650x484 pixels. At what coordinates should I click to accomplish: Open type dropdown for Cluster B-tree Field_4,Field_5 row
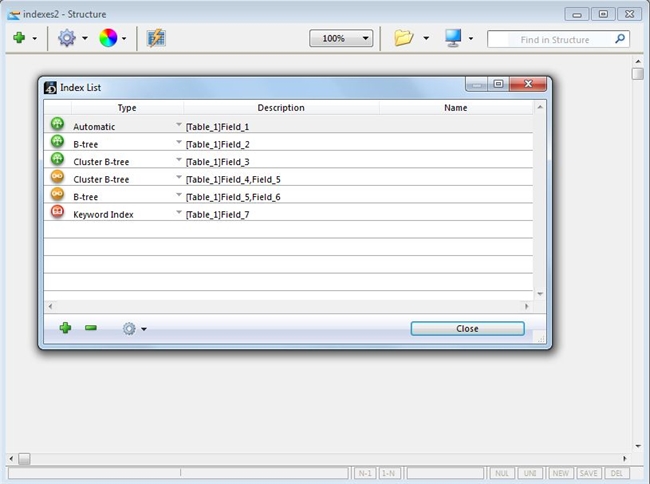point(179,177)
